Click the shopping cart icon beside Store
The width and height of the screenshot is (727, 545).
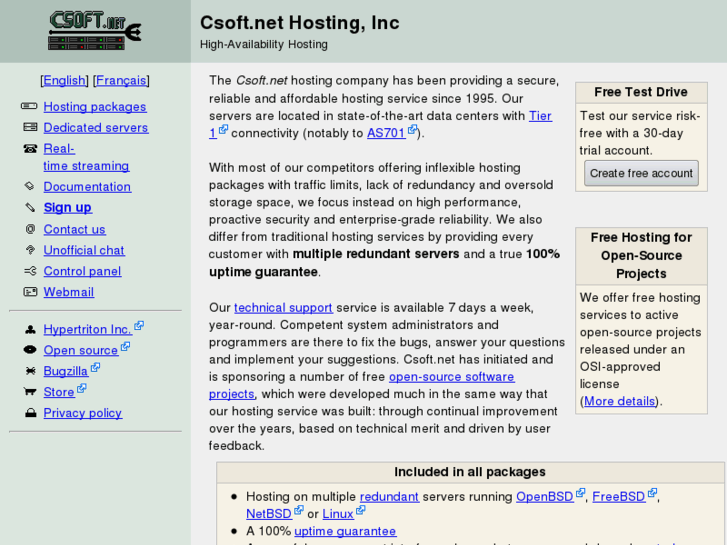pyautogui.click(x=30, y=392)
